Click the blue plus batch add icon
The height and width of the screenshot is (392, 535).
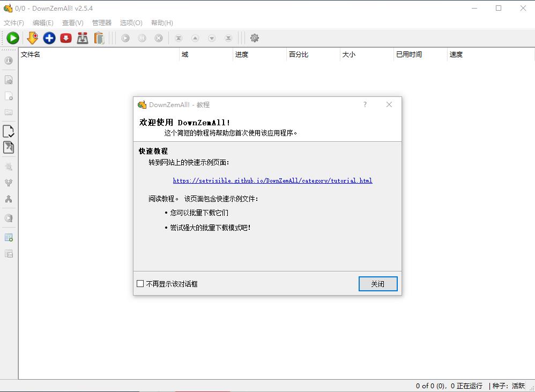(x=49, y=38)
